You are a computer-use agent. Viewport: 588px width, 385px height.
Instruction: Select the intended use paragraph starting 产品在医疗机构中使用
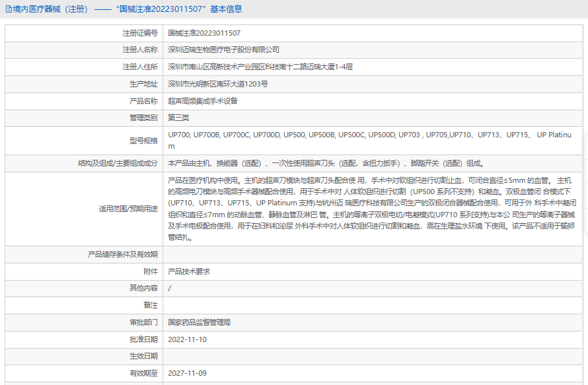[372, 209]
